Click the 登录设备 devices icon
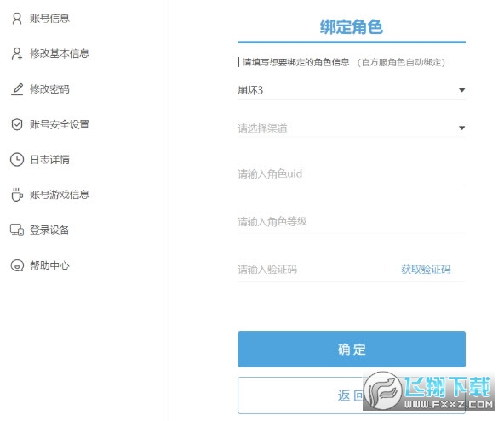Screen dimensions: 504x421 point(17,230)
